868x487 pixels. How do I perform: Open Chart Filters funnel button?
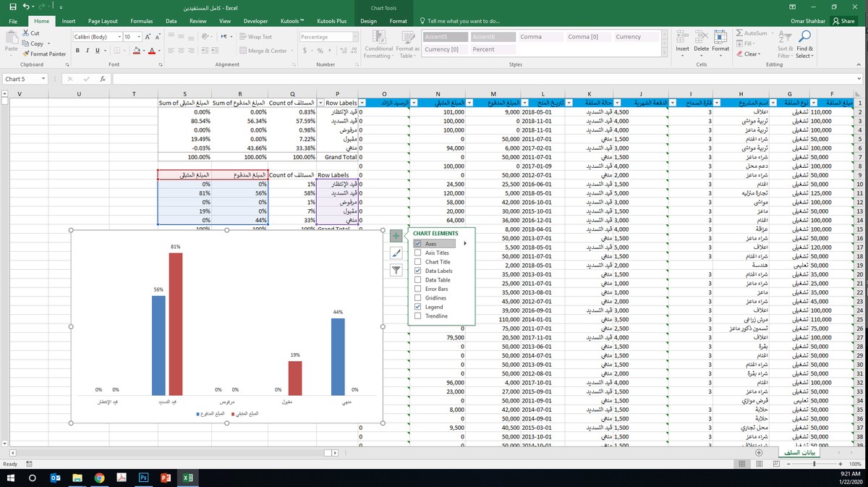tap(396, 270)
